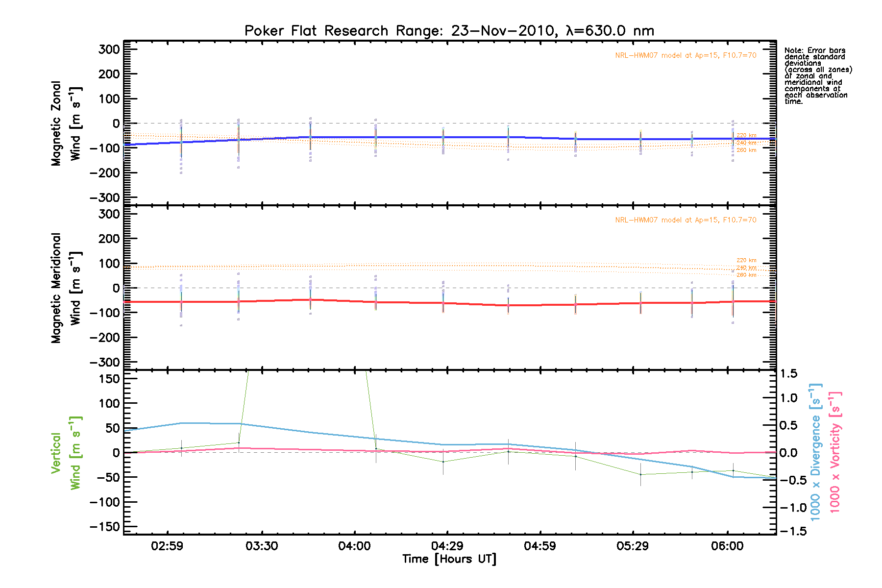Screen dimensions: 882x588
Task: Click the pink 1000 x Vorticity axis label
Action: (835, 453)
